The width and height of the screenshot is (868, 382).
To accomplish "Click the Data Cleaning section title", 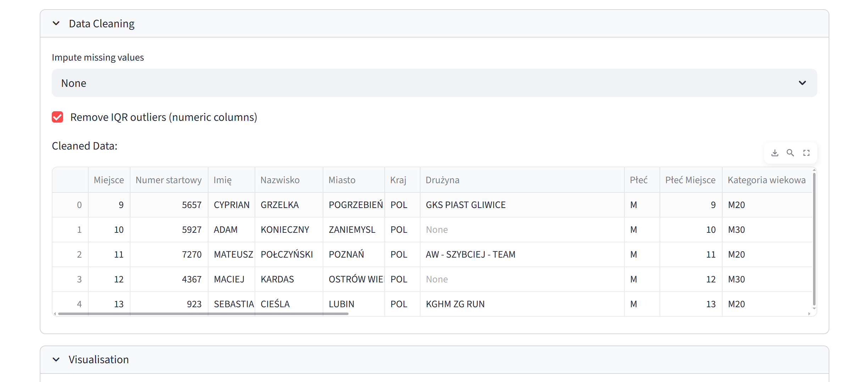I will (x=101, y=24).
